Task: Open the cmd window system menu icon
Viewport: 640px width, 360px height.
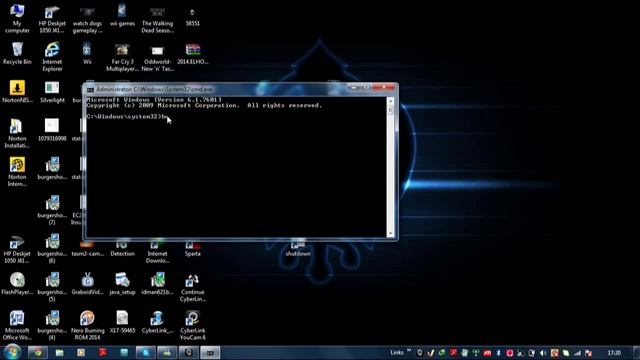Action: pos(90,89)
